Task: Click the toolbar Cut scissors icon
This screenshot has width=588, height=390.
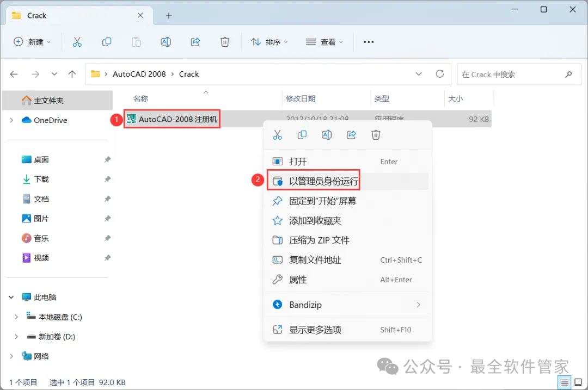Action: click(77, 42)
